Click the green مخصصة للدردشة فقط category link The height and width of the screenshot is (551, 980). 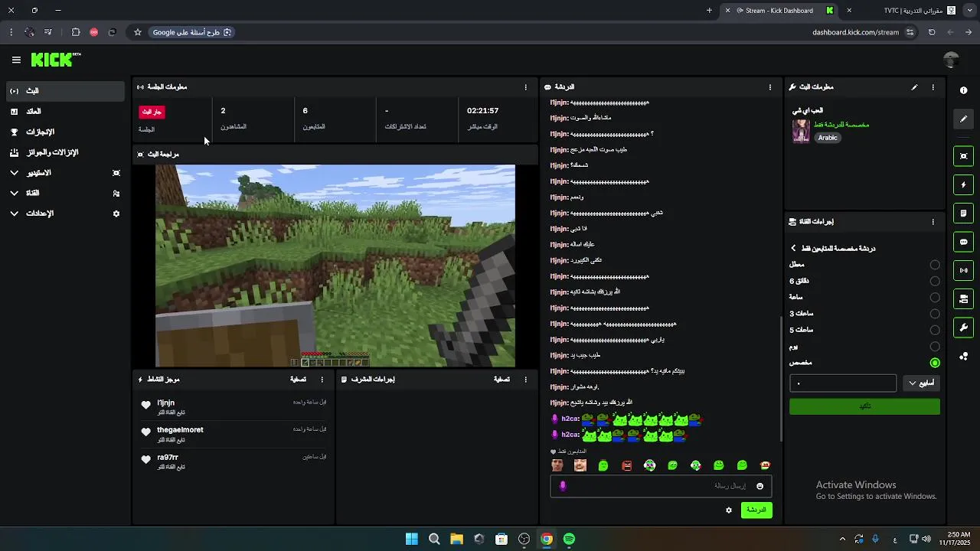coord(841,125)
